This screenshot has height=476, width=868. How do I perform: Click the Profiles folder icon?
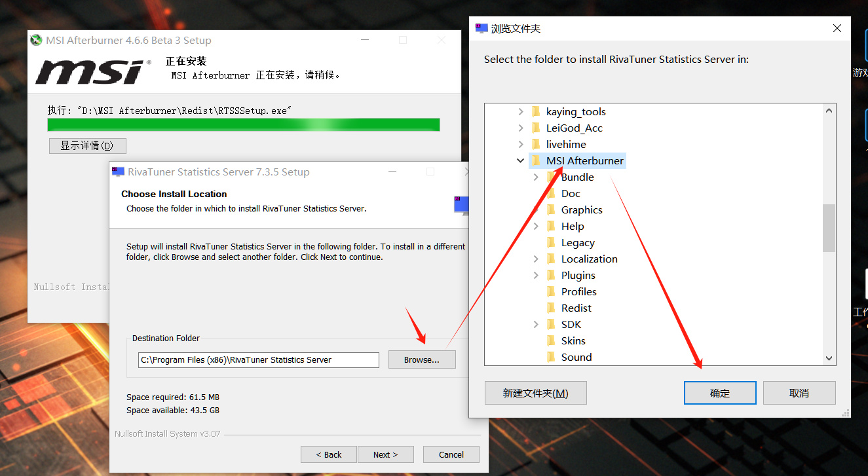(551, 291)
